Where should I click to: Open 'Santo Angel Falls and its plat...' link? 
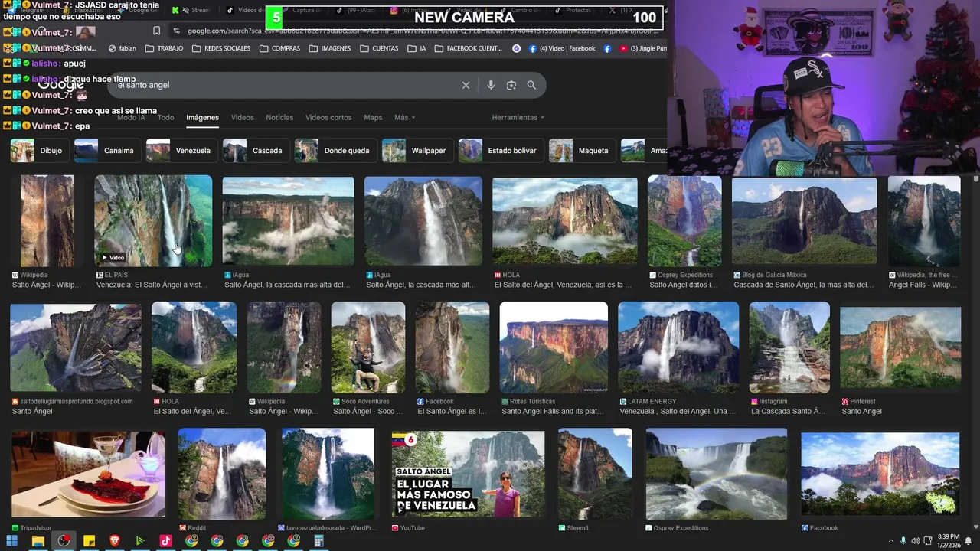click(x=553, y=411)
